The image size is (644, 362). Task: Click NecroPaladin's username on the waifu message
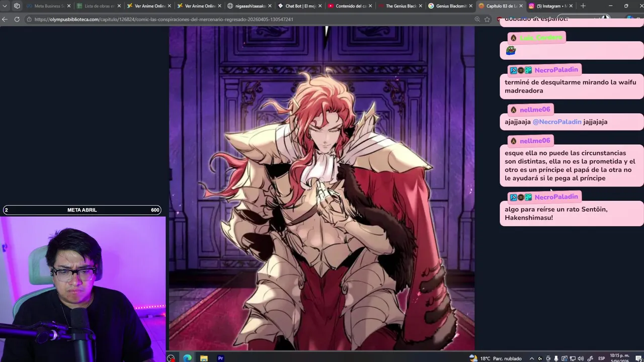[556, 70]
